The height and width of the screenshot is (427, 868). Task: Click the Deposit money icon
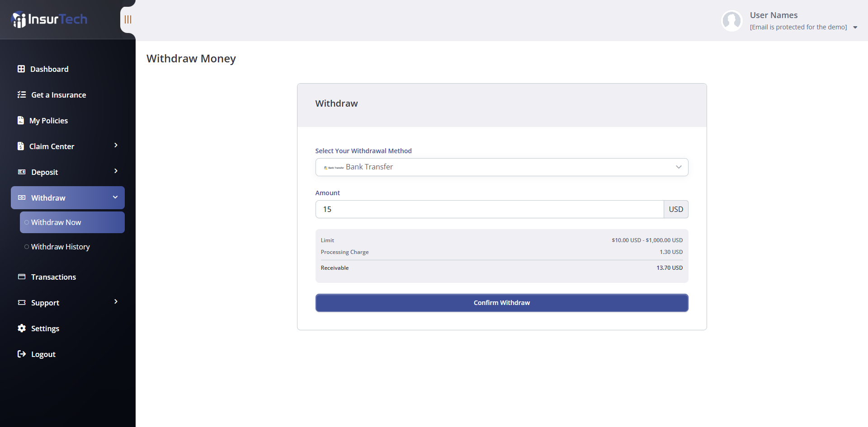(22, 172)
